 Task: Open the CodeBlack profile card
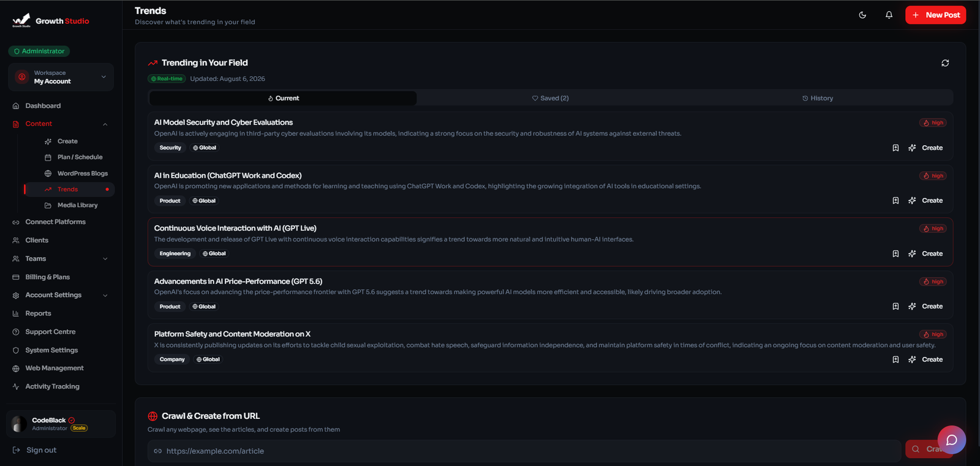pos(61,424)
